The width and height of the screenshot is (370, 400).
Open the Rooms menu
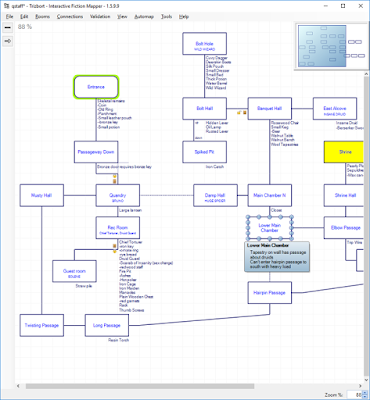pyautogui.click(x=43, y=16)
